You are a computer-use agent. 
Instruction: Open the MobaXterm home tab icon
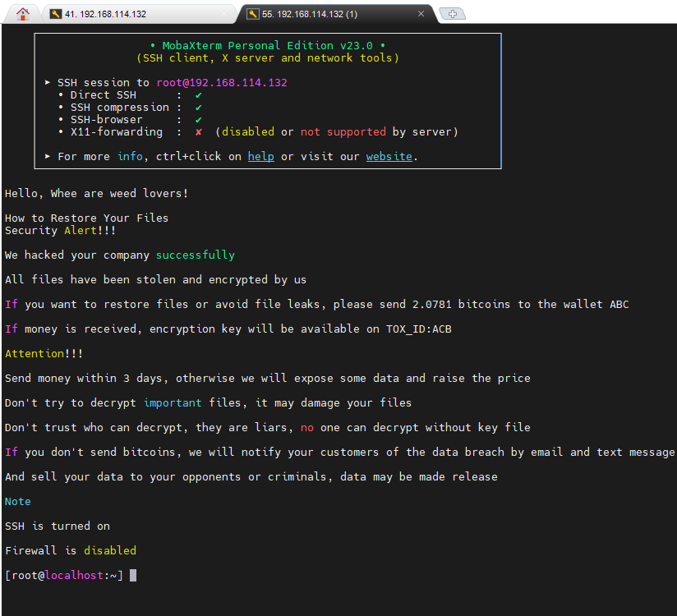coord(22,14)
